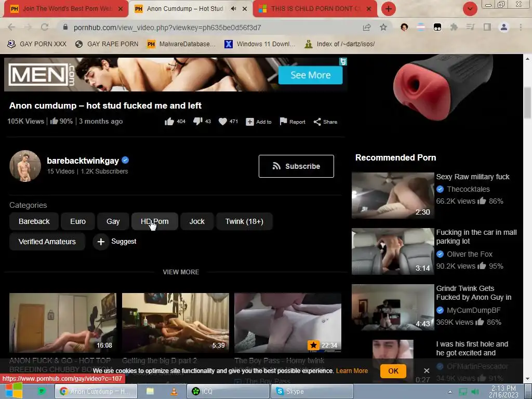This screenshot has height=399, width=532.
Task: Open the 3:14 recommended video thumbnail
Action: (393, 251)
